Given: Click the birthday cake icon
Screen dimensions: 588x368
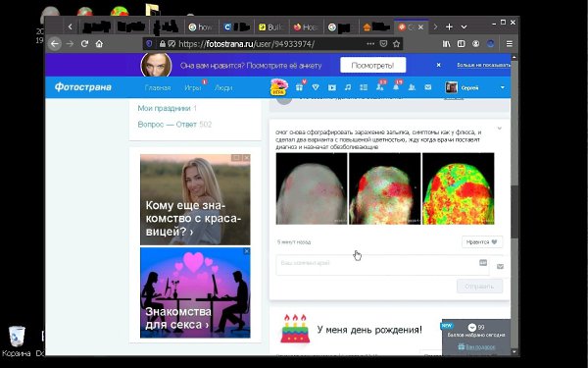Looking at the screenshot, I should pyautogui.click(x=295, y=329).
